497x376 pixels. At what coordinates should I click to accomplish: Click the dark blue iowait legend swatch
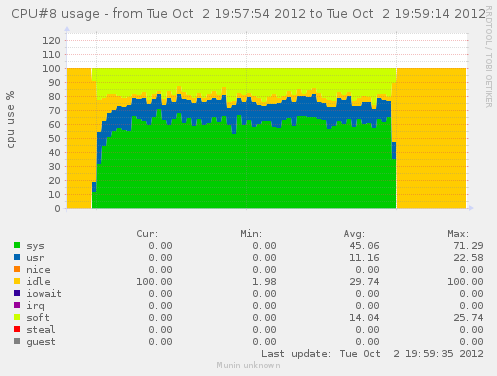tap(17, 293)
